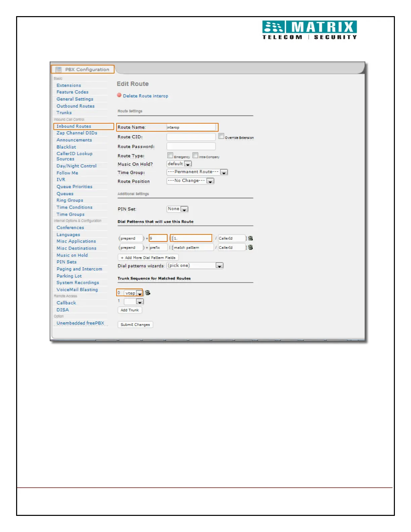Click the Add Trunk button
The image size is (411, 532).
[x=130, y=310]
